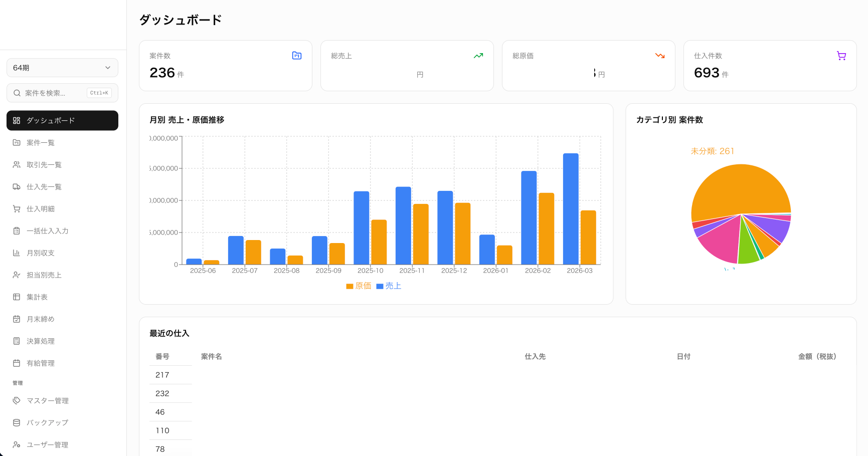This screenshot has width=868, height=456.
Task: Open ユーザー管理 page
Action: 62,444
